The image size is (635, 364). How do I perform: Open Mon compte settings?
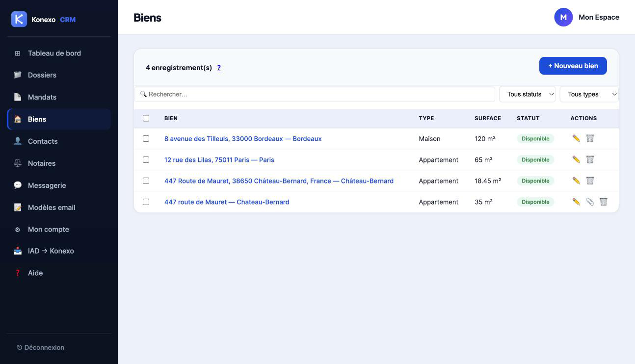coord(59,229)
